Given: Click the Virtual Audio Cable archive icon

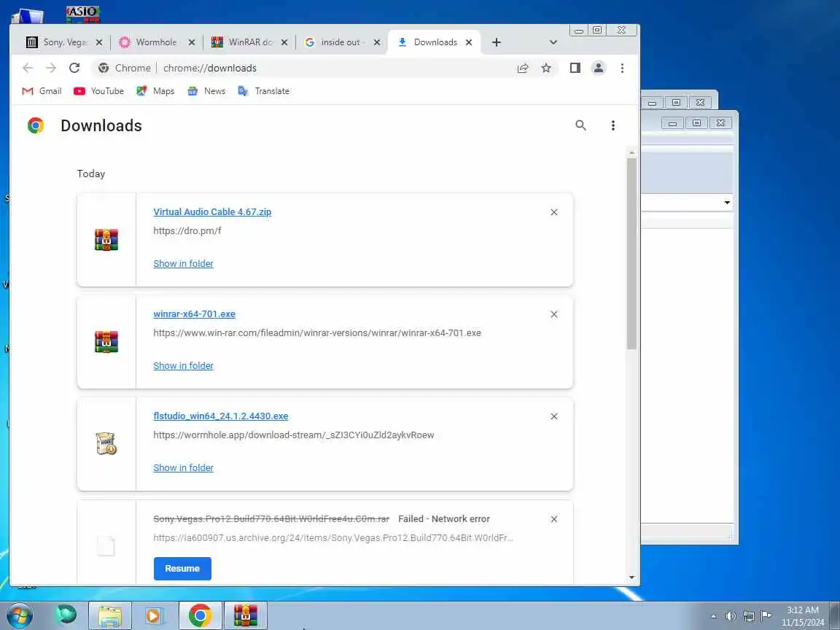Looking at the screenshot, I should tap(106, 239).
